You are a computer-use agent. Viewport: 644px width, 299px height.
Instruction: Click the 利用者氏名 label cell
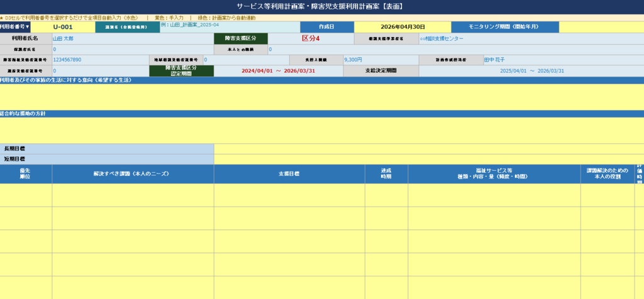coord(26,38)
